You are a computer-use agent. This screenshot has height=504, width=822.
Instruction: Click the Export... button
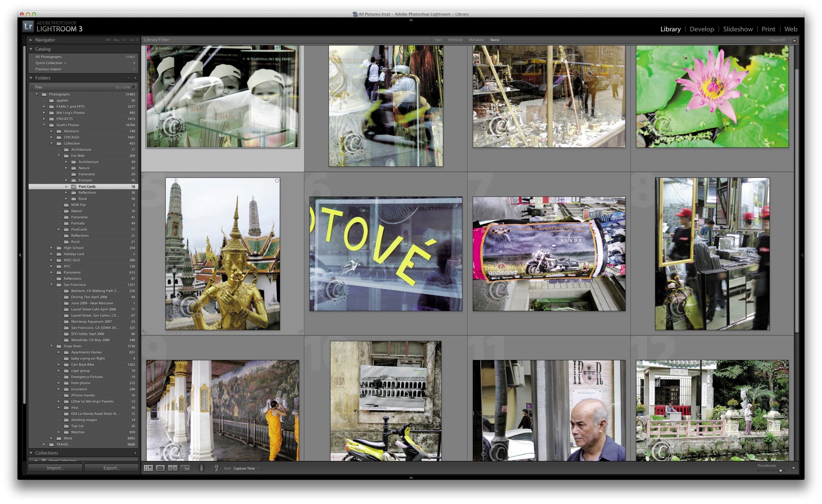111,468
